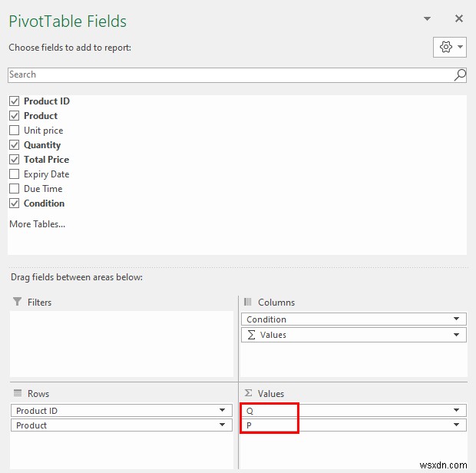Uncheck the Product ID field checkbox
The width and height of the screenshot is (476, 473).
coord(15,101)
